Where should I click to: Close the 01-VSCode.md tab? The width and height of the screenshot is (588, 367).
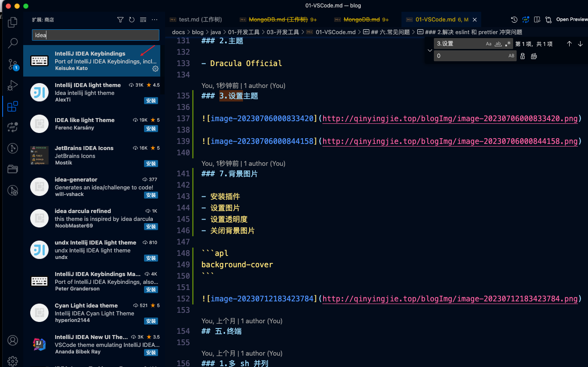click(475, 20)
